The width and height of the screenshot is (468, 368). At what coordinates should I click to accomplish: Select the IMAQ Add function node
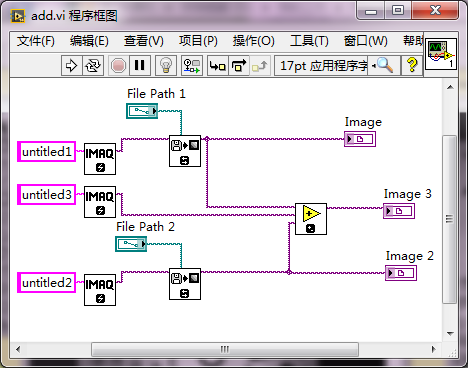pos(311,219)
